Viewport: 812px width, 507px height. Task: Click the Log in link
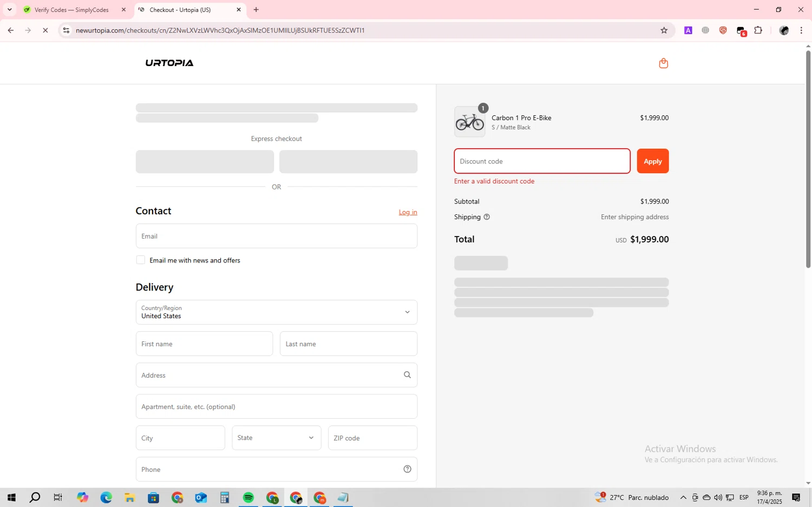408,212
